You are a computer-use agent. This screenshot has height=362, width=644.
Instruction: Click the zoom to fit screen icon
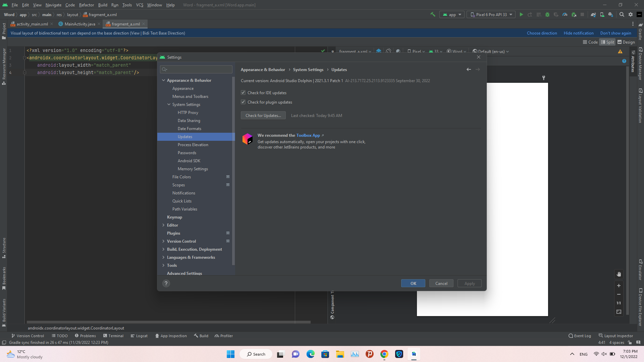click(x=619, y=312)
